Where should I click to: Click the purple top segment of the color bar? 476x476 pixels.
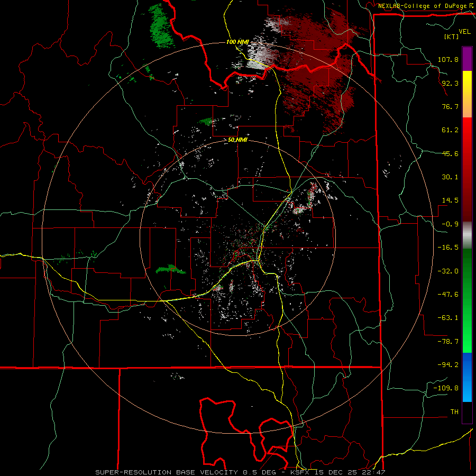pos(467,59)
